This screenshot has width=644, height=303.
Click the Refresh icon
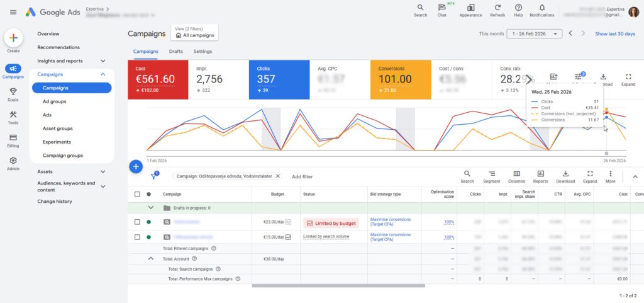(x=497, y=8)
